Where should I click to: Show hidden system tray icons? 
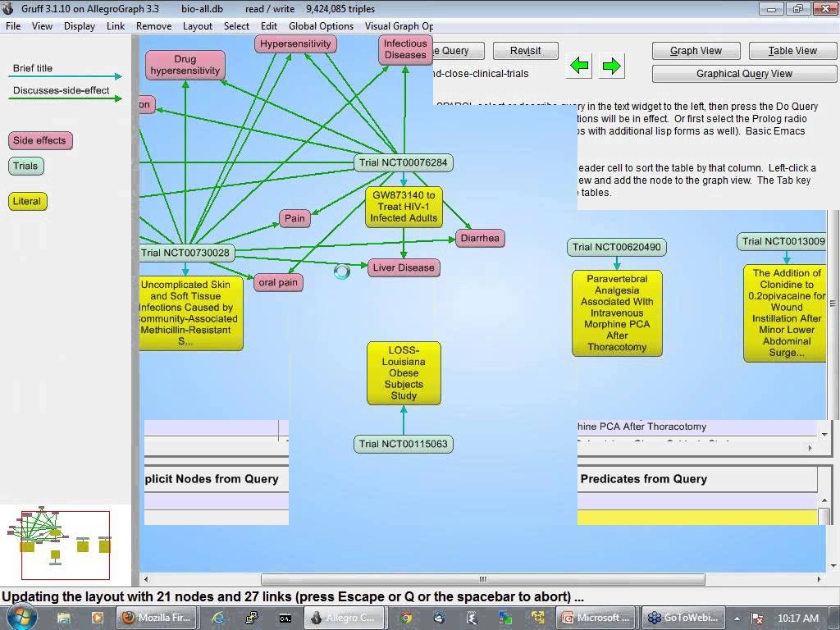click(x=737, y=618)
